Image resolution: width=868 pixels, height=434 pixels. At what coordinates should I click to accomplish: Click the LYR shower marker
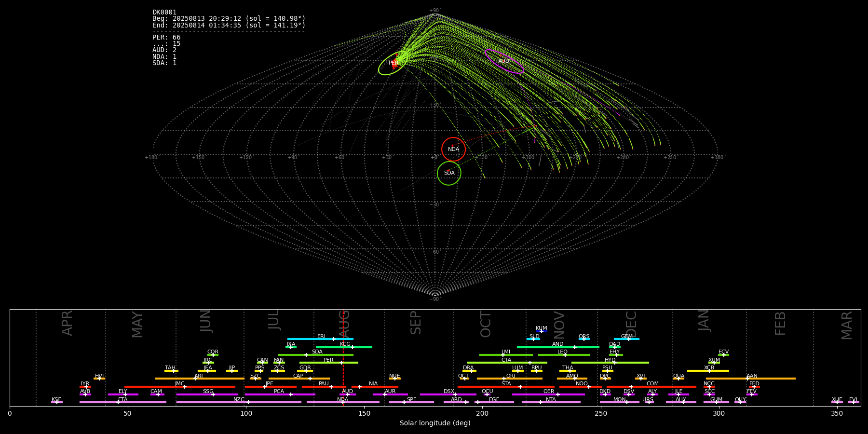[85, 387]
